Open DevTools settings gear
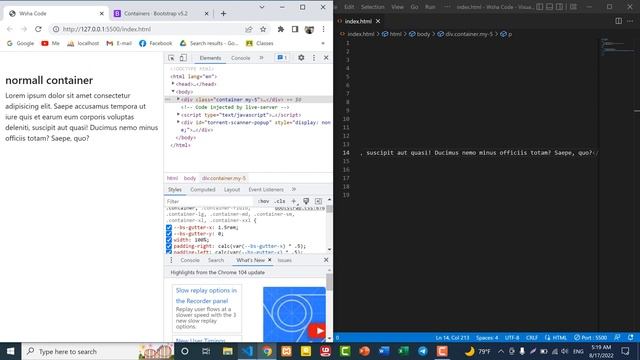Screen dimensions: 640x360 pyautogui.click(x=301, y=58)
